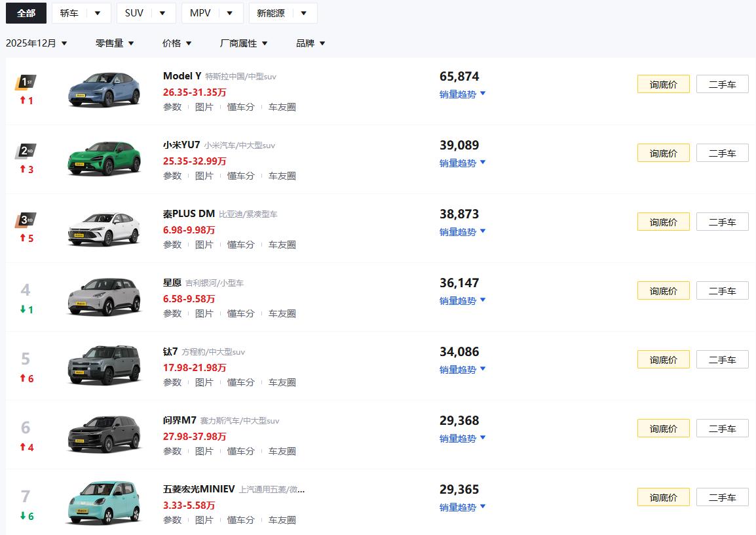Open 图片 gallery for 问界M7
Image resolution: width=756 pixels, height=535 pixels.
[204, 450]
